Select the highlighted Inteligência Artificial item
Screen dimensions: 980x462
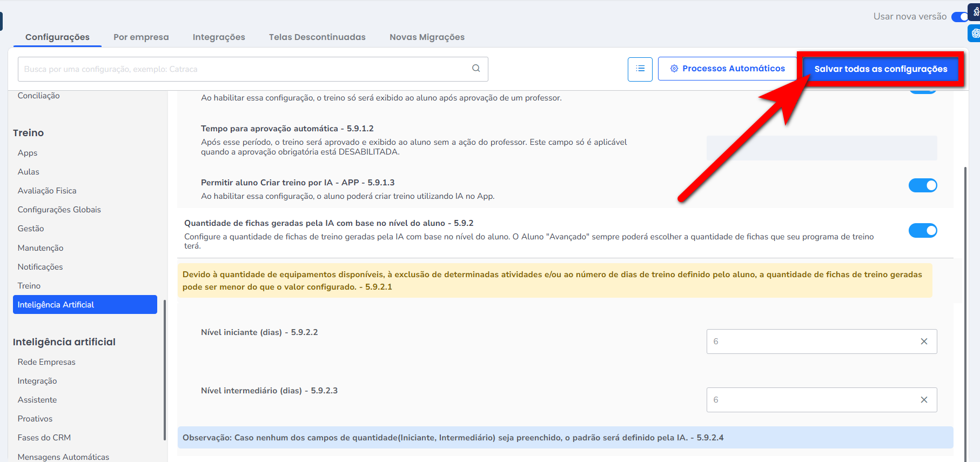[x=85, y=305]
